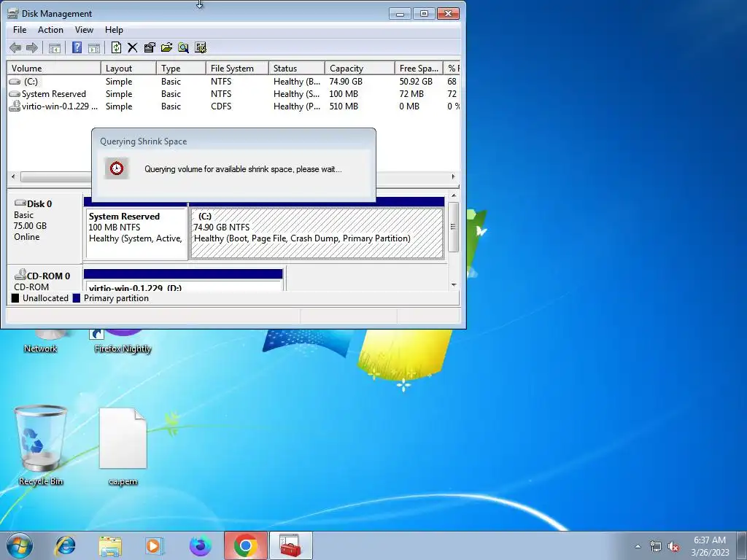Select the ca.pem file on desktop

click(123, 447)
